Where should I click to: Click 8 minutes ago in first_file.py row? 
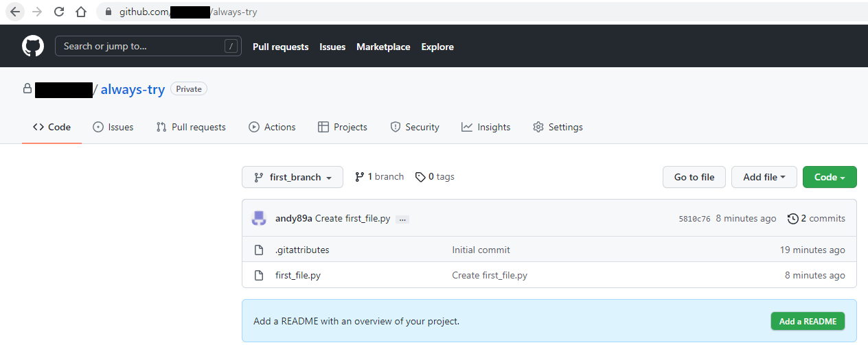click(815, 275)
